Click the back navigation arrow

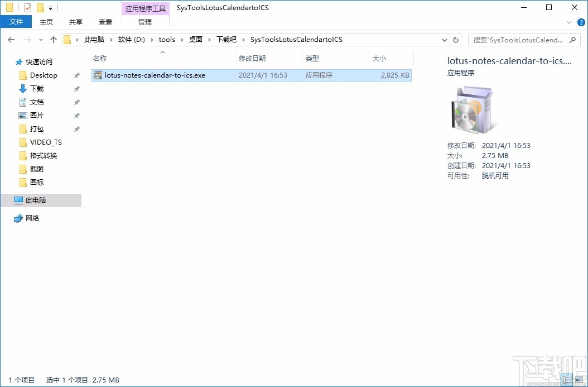(11, 39)
